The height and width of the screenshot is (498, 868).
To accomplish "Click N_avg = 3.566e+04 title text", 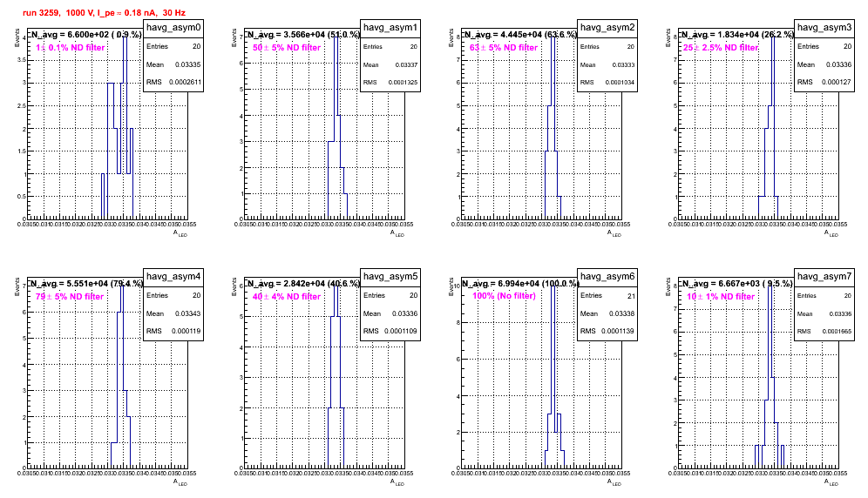I will 303,34.
